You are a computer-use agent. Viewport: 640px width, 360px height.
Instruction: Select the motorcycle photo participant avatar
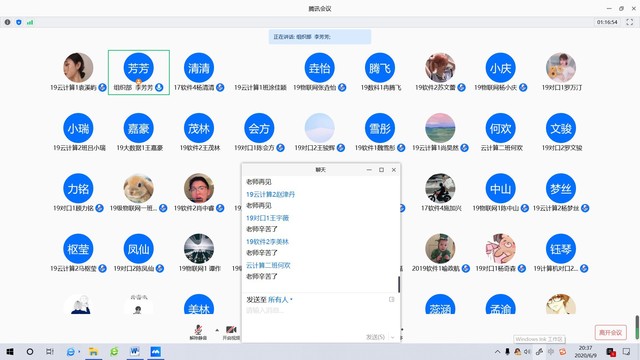(440, 189)
